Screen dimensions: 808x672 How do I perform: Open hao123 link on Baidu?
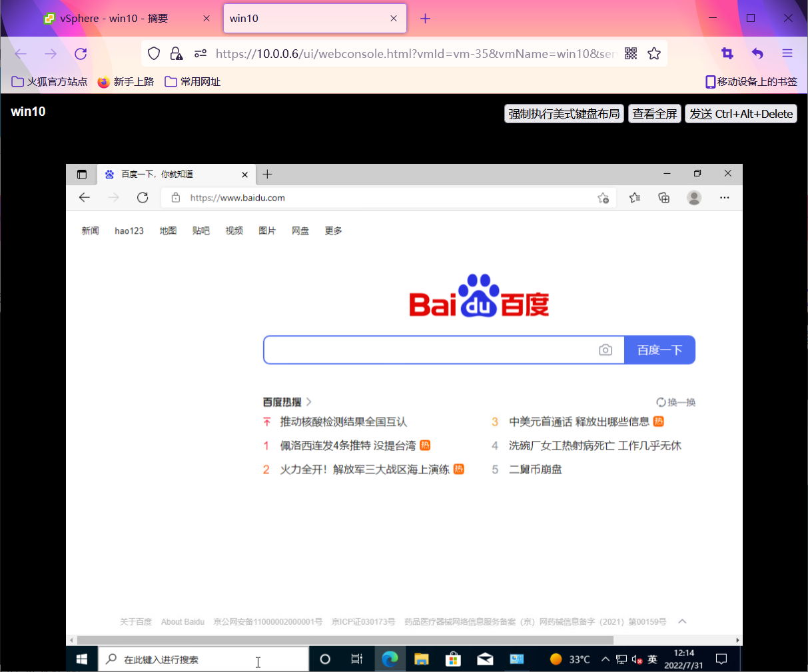tap(129, 231)
